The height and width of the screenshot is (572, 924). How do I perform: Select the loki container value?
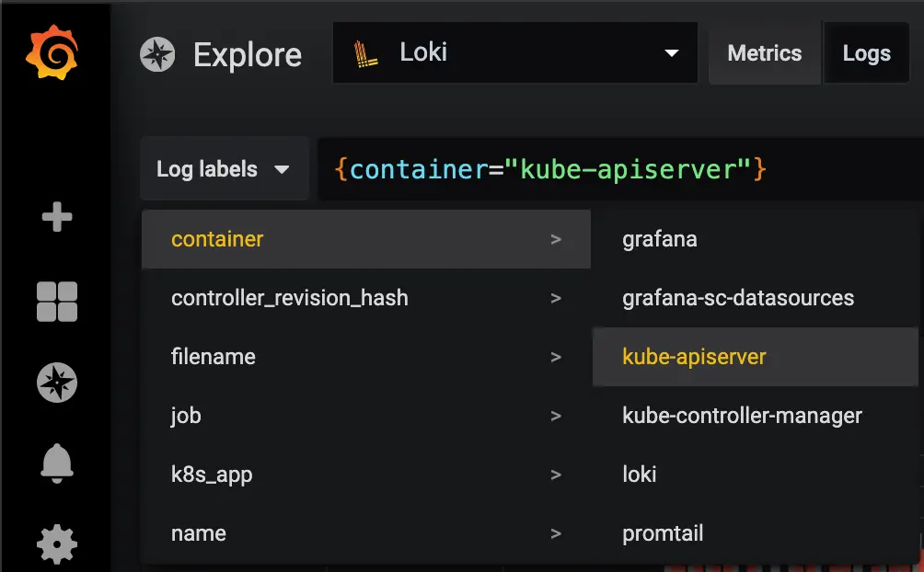pos(640,475)
